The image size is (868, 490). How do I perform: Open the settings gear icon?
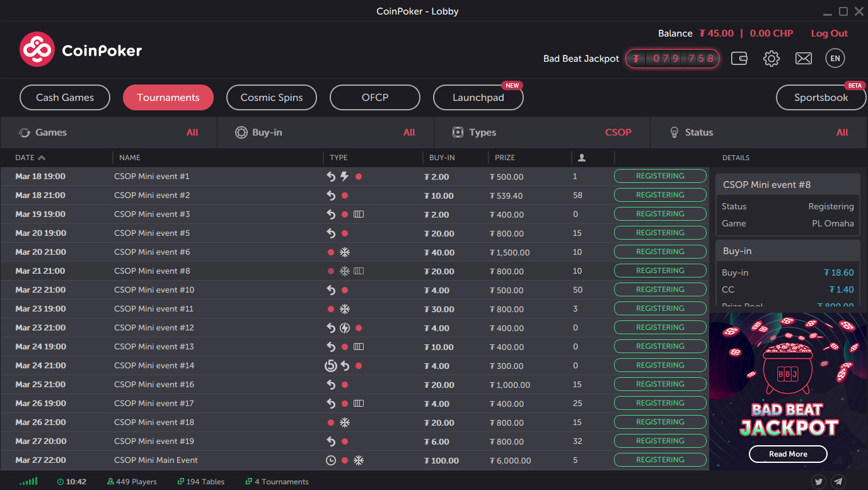pyautogui.click(x=772, y=59)
